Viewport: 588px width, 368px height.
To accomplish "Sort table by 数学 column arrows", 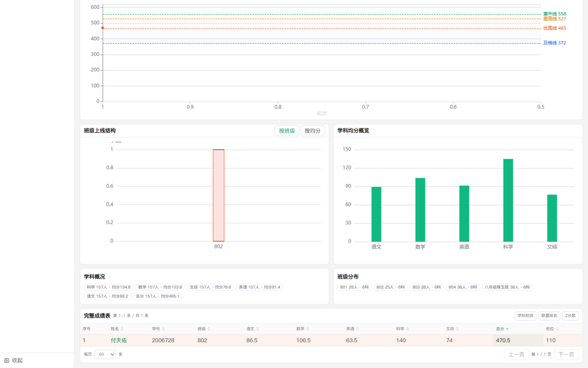I will coord(307,329).
